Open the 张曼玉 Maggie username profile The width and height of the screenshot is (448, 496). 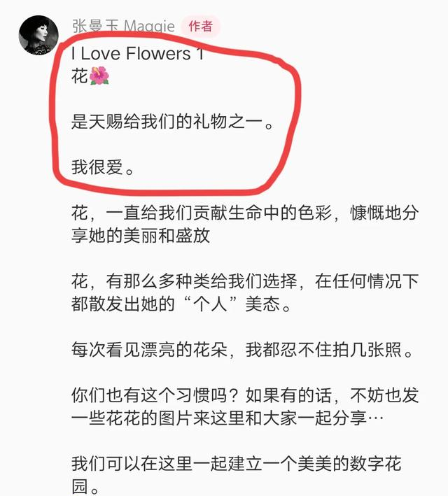tap(123, 27)
